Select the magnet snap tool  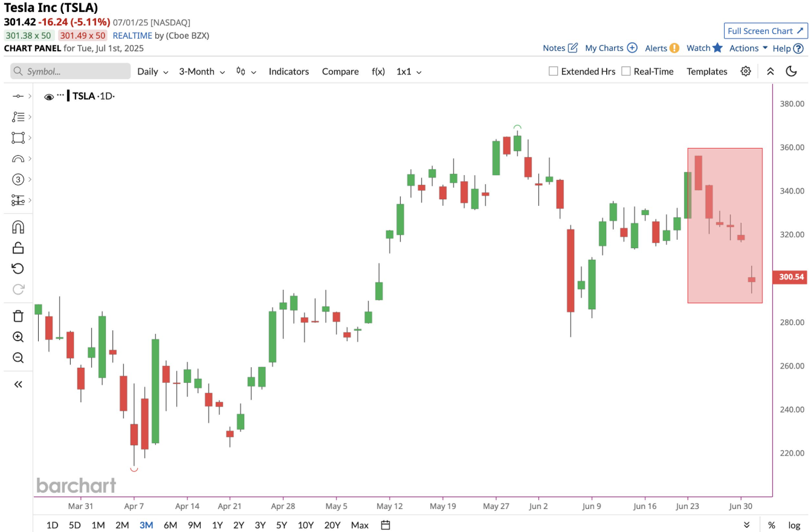(x=18, y=227)
